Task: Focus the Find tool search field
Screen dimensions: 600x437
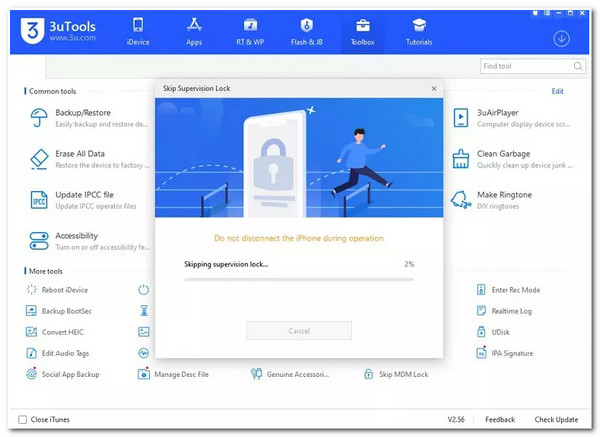Action: click(x=532, y=66)
